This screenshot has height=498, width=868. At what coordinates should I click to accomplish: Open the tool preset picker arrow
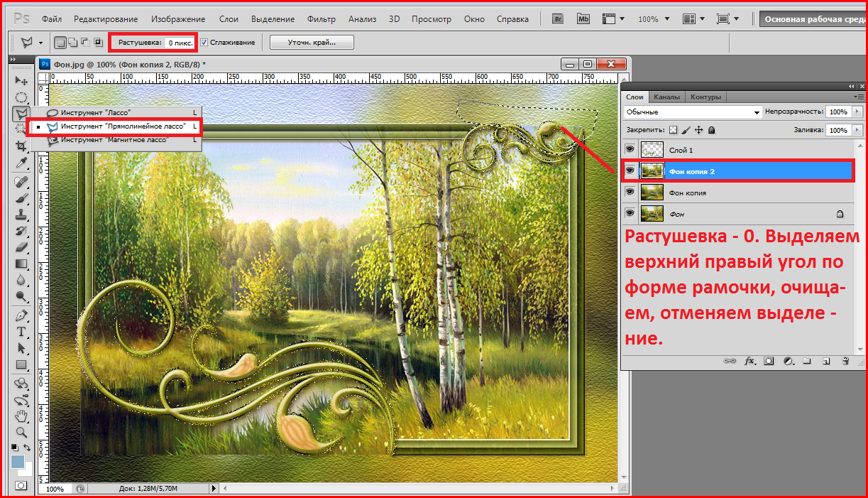[x=40, y=43]
